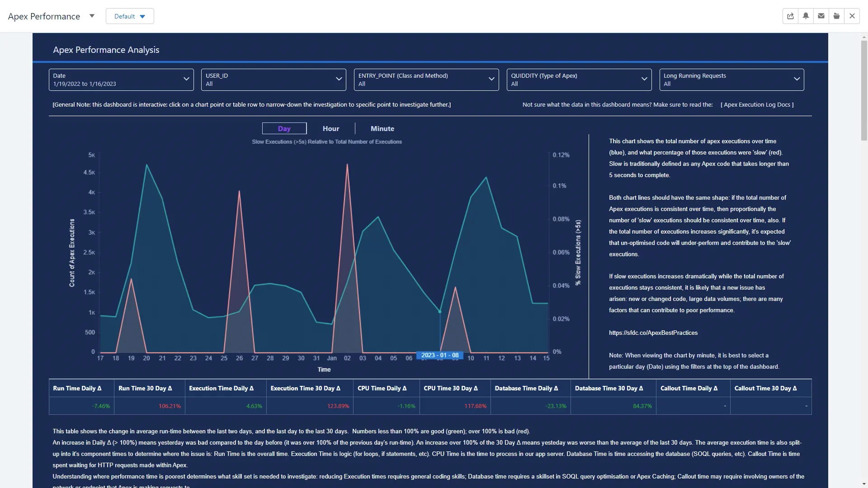The width and height of the screenshot is (868, 488).
Task: Select the Day chart view tab
Action: [284, 128]
